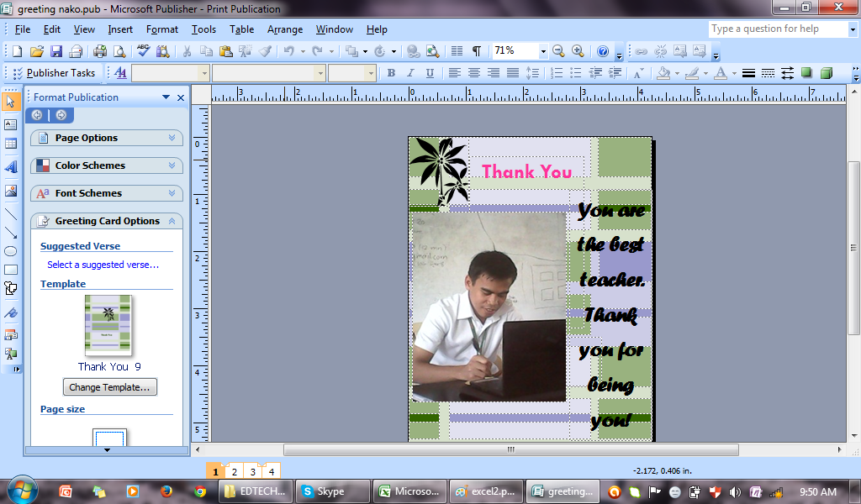The width and height of the screenshot is (861, 504).
Task: Open the Arrange menu
Action: 285,29
